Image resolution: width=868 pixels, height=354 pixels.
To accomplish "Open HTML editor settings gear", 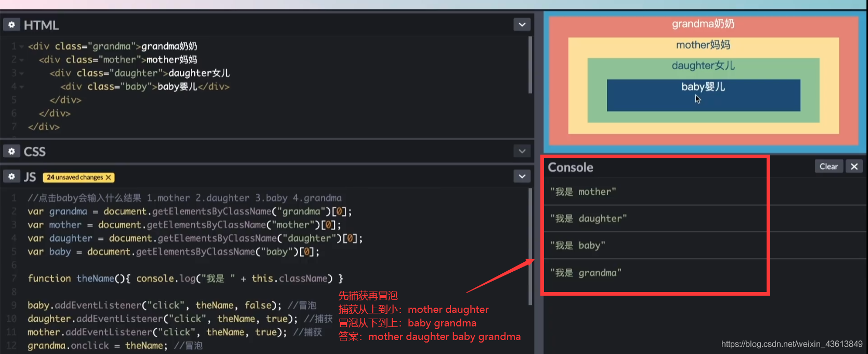I will click(x=11, y=24).
